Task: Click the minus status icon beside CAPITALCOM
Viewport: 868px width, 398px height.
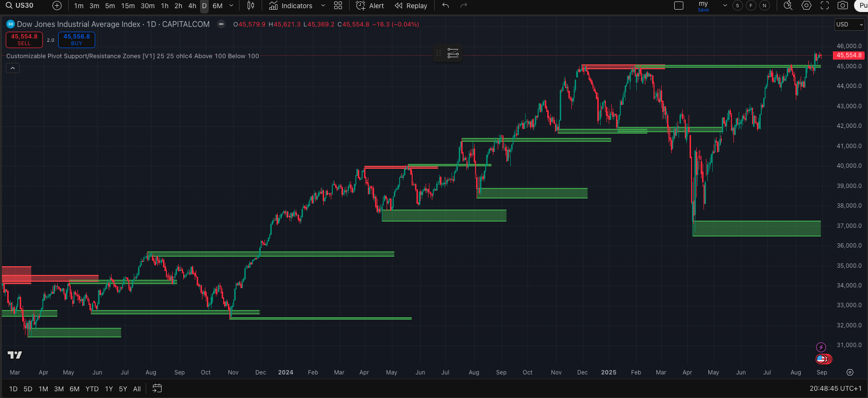Action: 221,24
